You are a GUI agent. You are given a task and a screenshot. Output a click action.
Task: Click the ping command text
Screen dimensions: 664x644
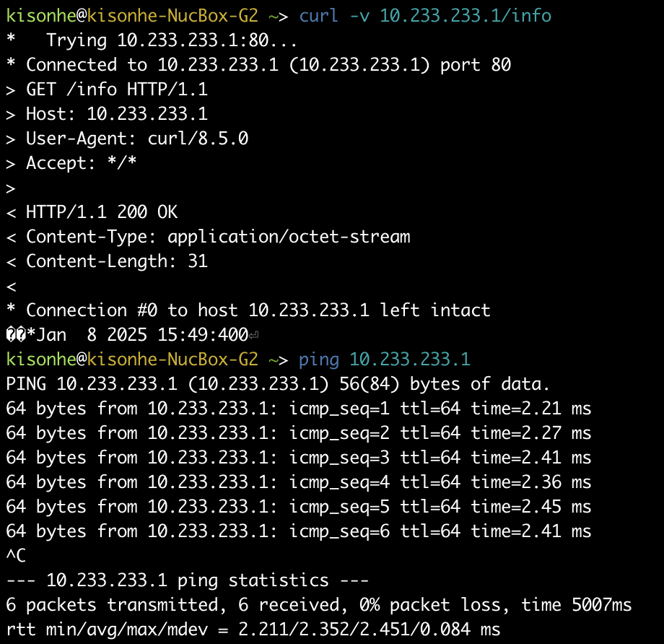318,360
